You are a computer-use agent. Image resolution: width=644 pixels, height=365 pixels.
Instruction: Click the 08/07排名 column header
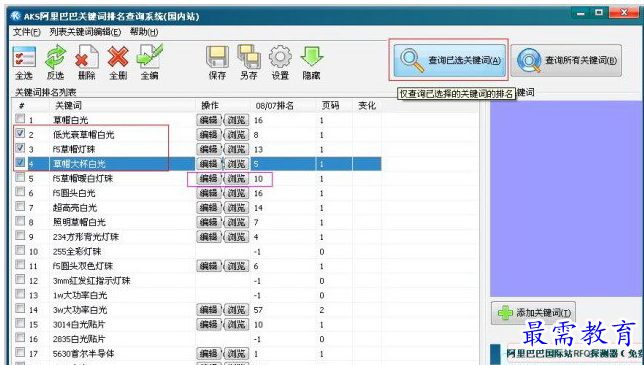(274, 106)
